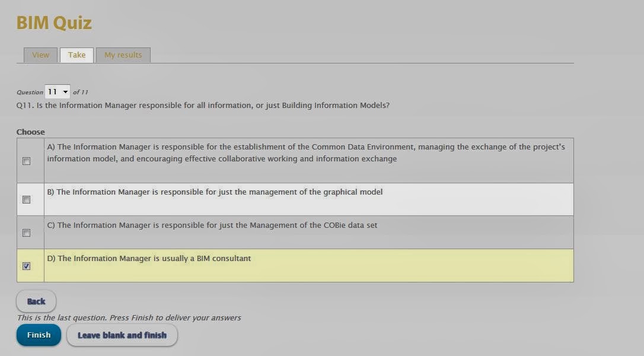Switch to the View tab

click(40, 55)
